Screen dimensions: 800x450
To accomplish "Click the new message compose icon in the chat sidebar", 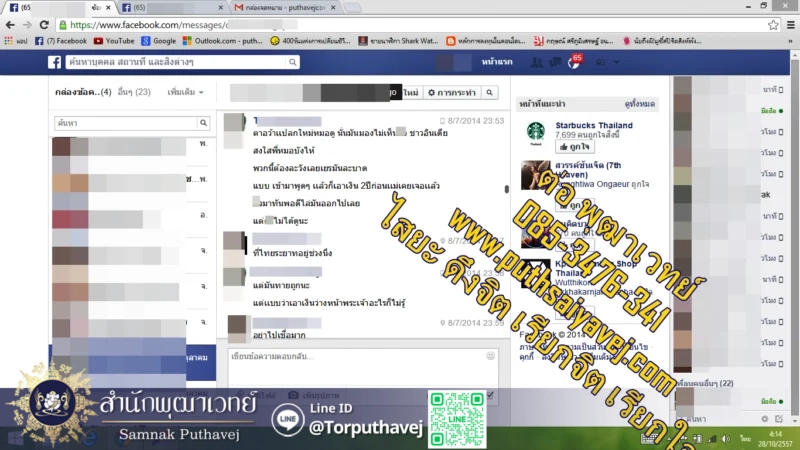I will tap(779, 419).
